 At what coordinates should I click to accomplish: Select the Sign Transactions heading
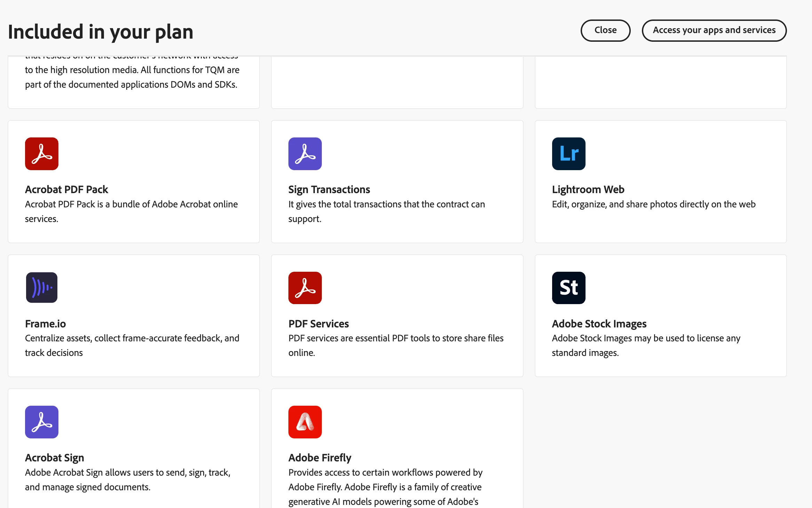(329, 190)
